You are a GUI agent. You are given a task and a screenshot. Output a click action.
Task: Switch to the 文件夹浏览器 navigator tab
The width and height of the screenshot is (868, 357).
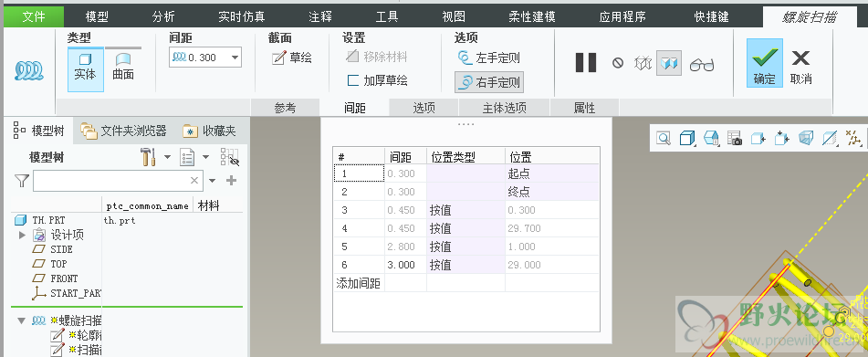(x=123, y=131)
